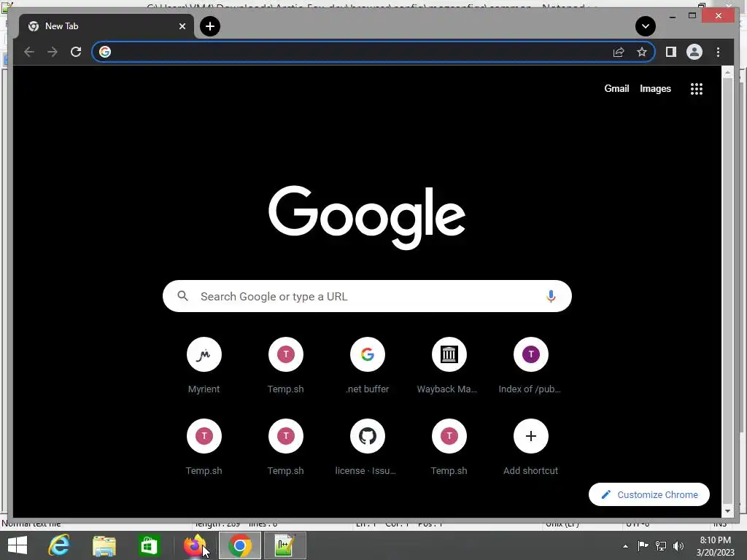The height and width of the screenshot is (560, 747).
Task: Open the Myrient shortcut
Action: pyautogui.click(x=204, y=366)
